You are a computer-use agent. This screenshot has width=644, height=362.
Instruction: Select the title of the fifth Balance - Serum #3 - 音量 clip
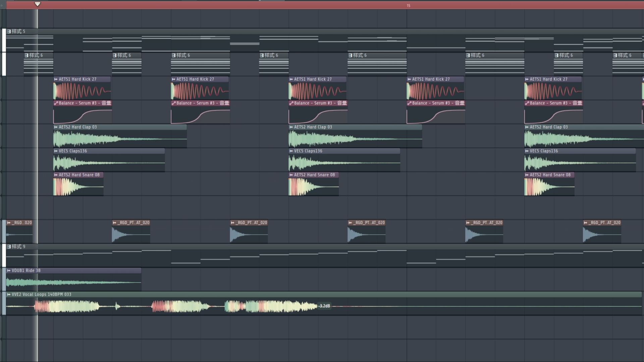pyautogui.click(x=556, y=103)
